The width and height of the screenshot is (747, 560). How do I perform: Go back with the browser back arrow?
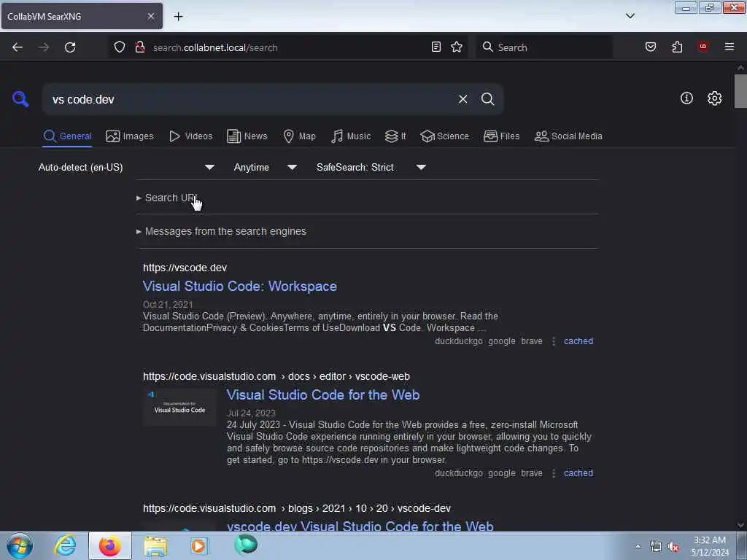18,47
